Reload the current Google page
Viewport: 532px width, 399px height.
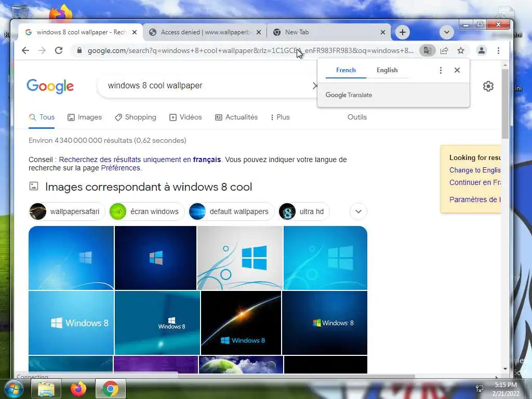pyautogui.click(x=59, y=50)
